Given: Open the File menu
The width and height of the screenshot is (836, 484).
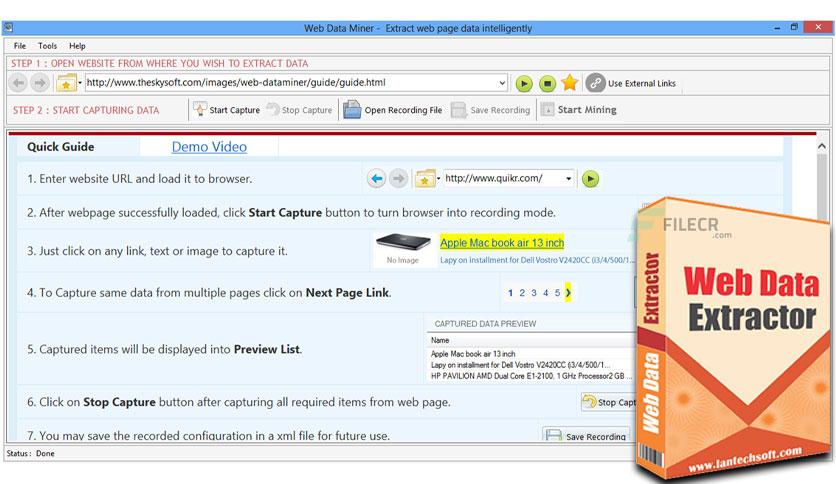Looking at the screenshot, I should (x=20, y=46).
